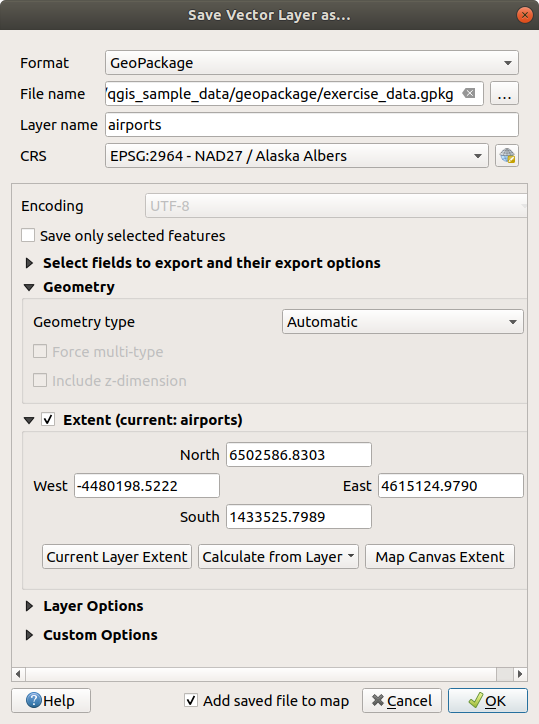The image size is (539, 724).
Task: Enable Save only selected features
Action: (x=28, y=235)
